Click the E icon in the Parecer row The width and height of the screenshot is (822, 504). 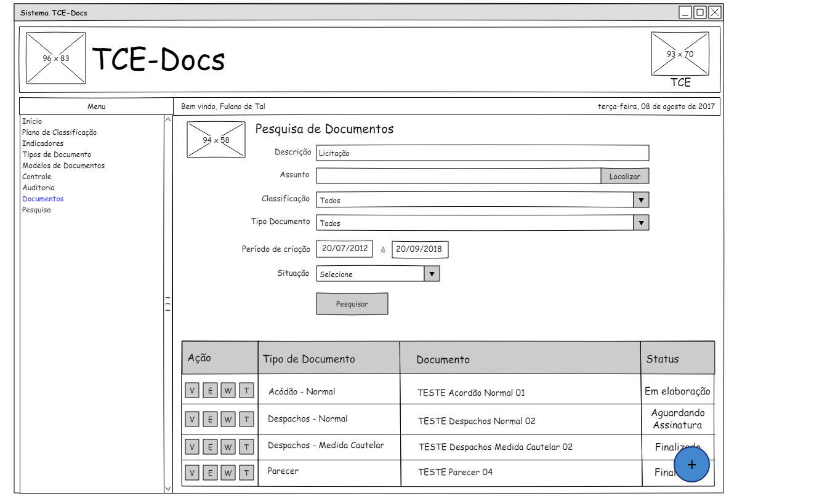pos(210,473)
